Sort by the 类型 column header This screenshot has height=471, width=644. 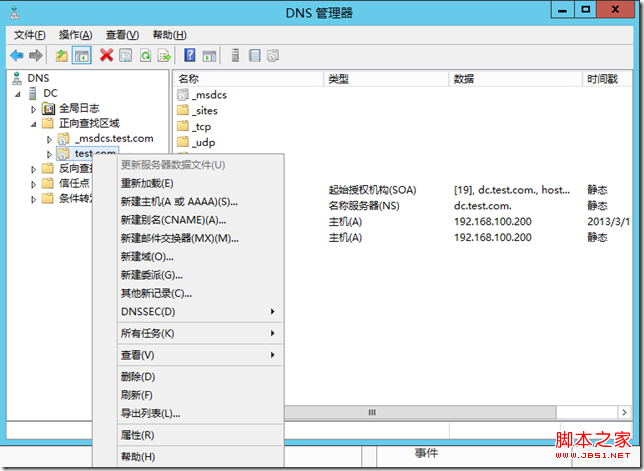click(386, 79)
